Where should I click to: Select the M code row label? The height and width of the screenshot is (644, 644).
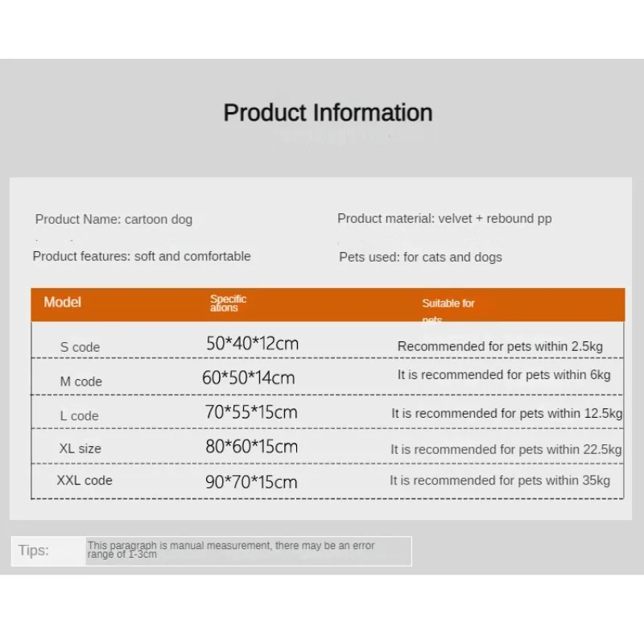(x=80, y=381)
